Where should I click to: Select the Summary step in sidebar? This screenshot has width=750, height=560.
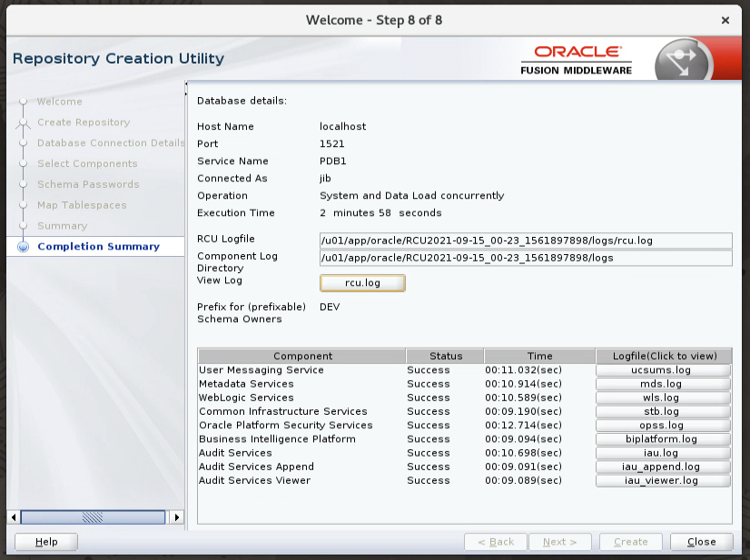(x=62, y=226)
